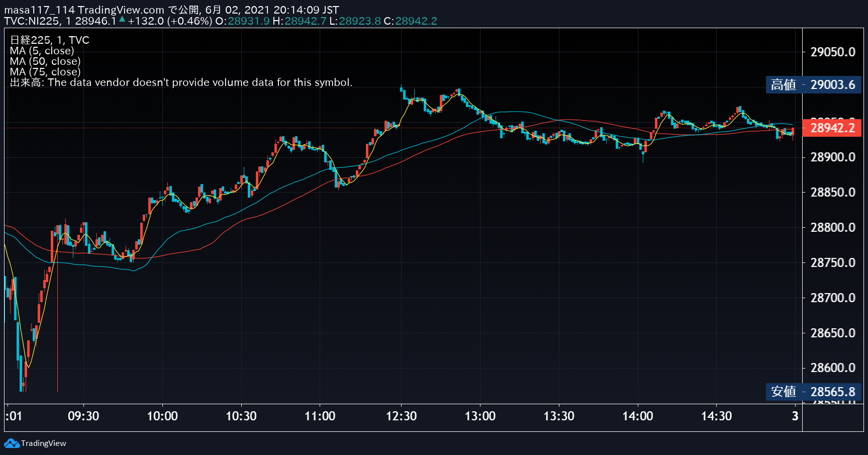
Task: Select the MA (50, close) indicator label
Action: (45, 61)
